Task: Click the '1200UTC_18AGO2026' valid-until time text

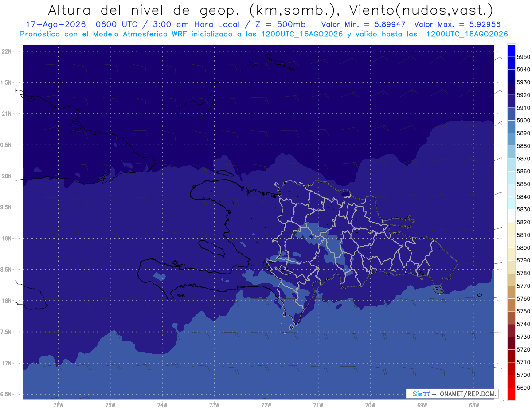Action: 467,34
